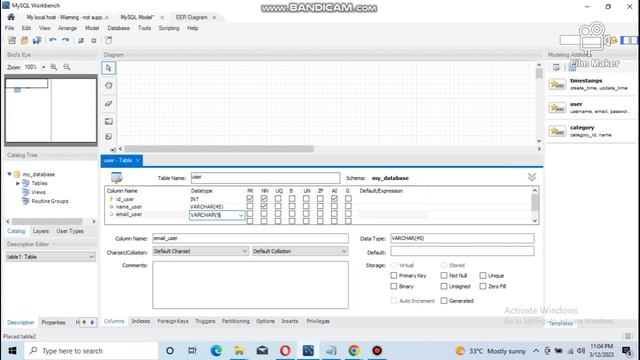Select the pointer tool in the diagram
This screenshot has height=360, width=640.
(x=109, y=68)
